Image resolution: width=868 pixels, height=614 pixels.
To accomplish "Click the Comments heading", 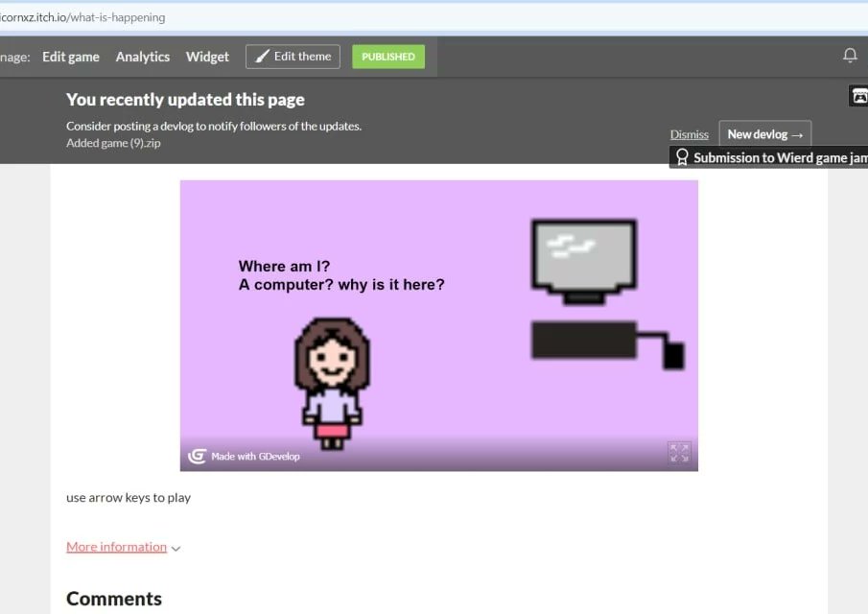I will point(114,599).
